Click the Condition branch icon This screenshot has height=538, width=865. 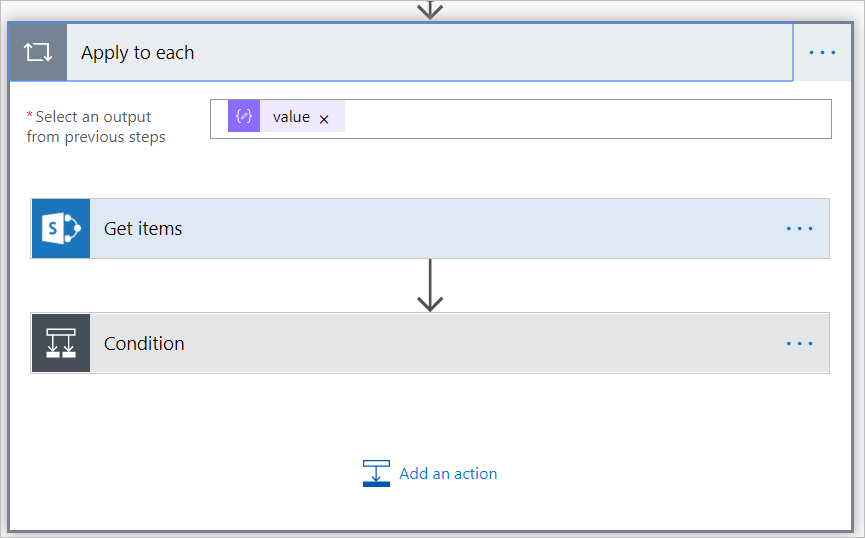click(61, 343)
